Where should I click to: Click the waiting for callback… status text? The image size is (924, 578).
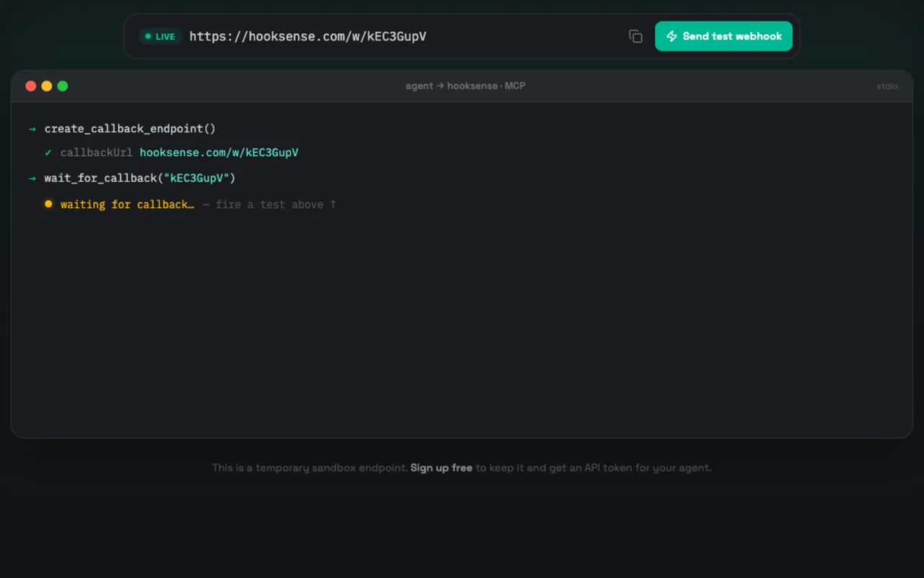127,204
